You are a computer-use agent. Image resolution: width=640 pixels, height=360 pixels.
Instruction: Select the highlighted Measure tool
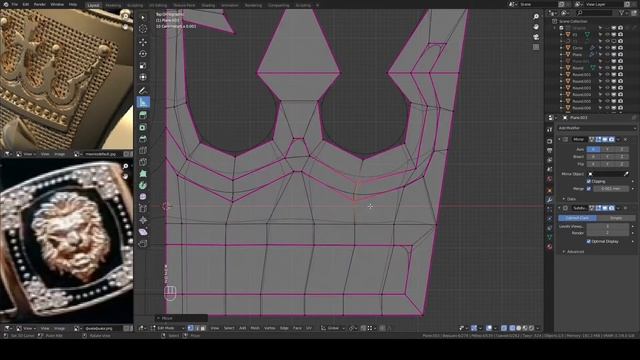(x=143, y=102)
